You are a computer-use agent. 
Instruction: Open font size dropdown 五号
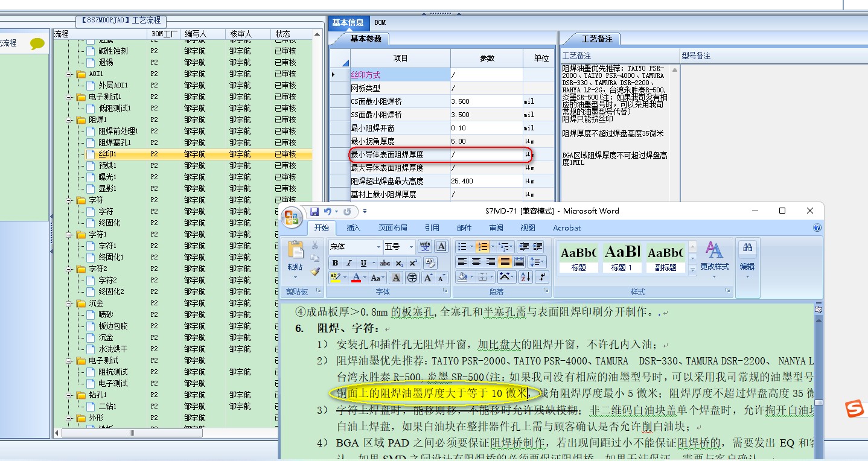coord(412,247)
